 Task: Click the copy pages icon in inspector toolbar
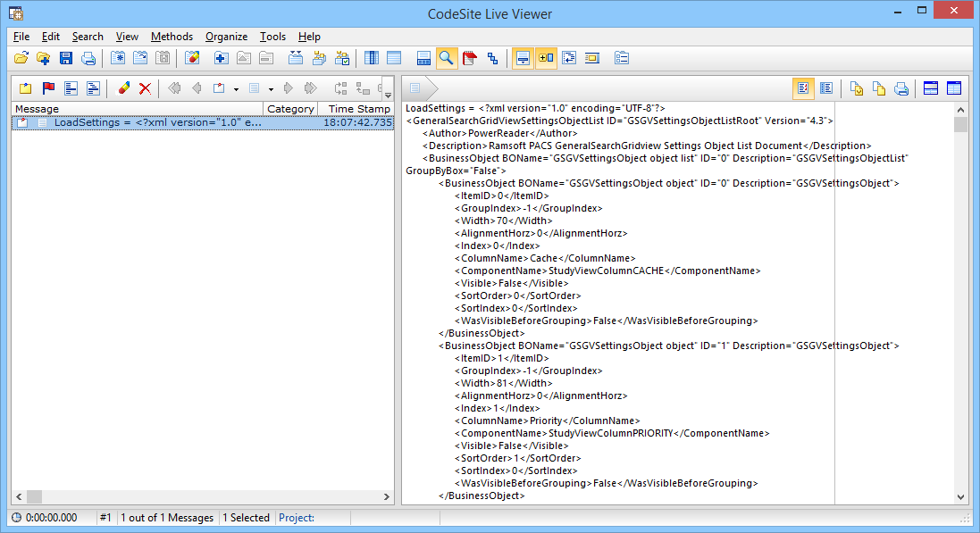[879, 88]
